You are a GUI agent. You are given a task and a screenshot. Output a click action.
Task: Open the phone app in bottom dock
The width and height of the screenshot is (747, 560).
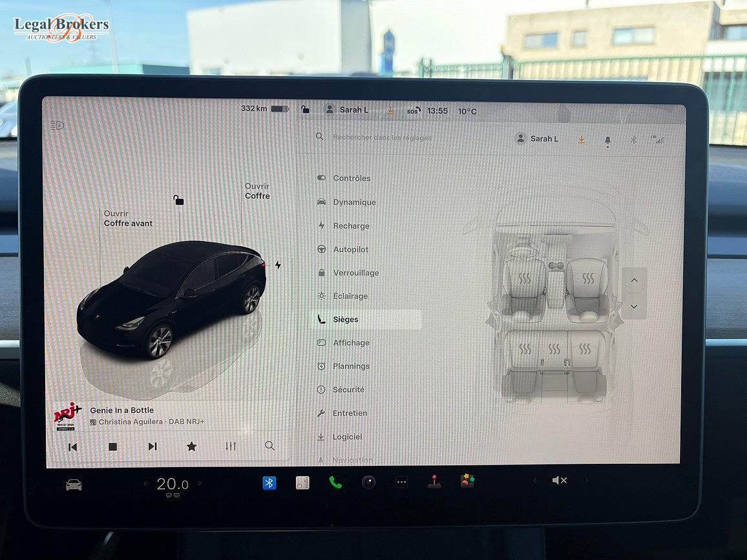tap(335, 482)
